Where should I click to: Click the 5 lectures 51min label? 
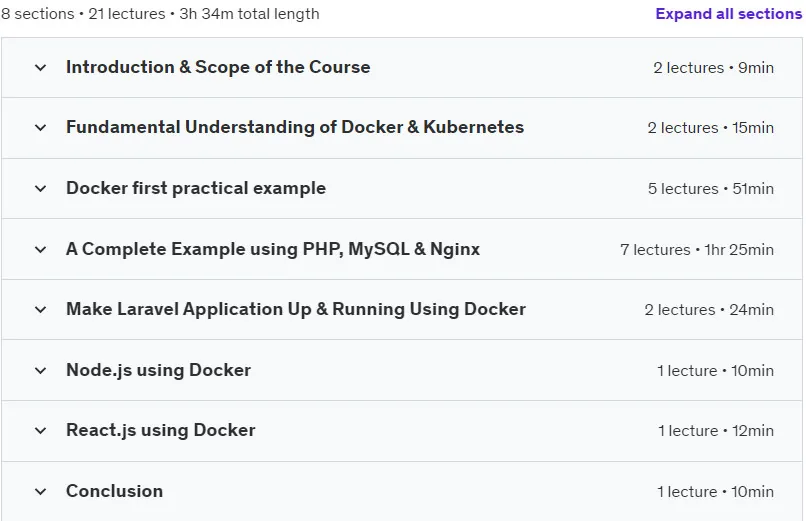[710, 189]
